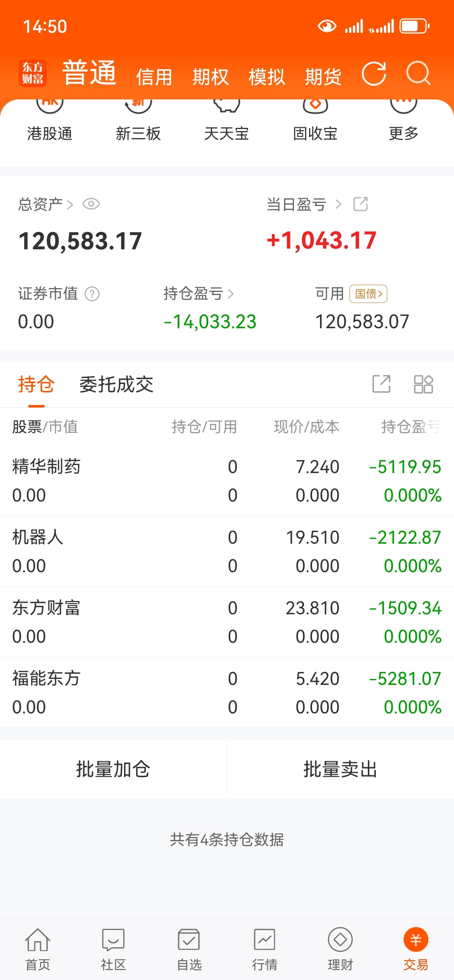Open the 精华制药 holding row
This screenshot has width=454, height=980.
click(227, 481)
